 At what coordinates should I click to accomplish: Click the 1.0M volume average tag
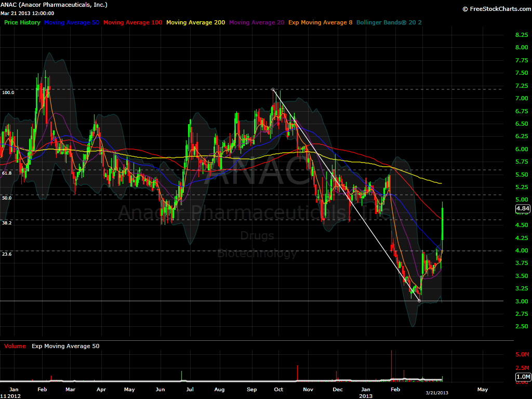coord(523,377)
